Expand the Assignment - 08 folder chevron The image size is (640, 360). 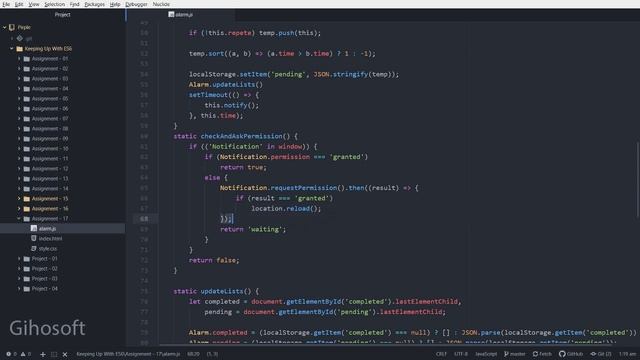(19, 129)
